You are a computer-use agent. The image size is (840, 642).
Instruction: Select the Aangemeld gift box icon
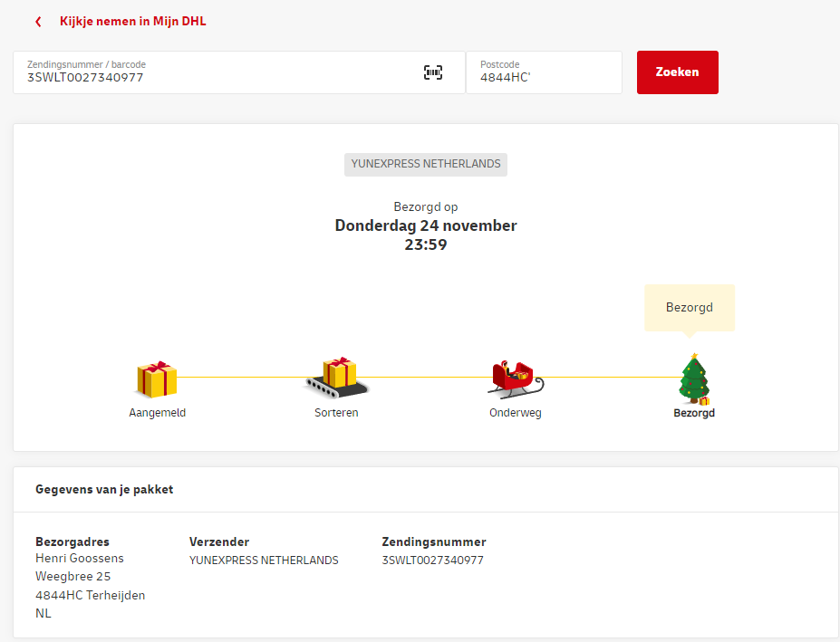click(157, 378)
